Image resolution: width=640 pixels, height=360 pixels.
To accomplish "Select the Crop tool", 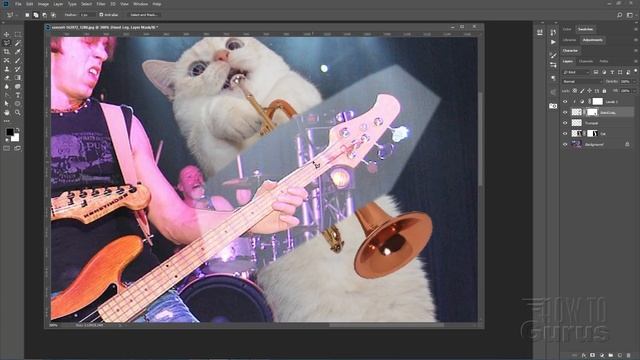I will (7, 52).
